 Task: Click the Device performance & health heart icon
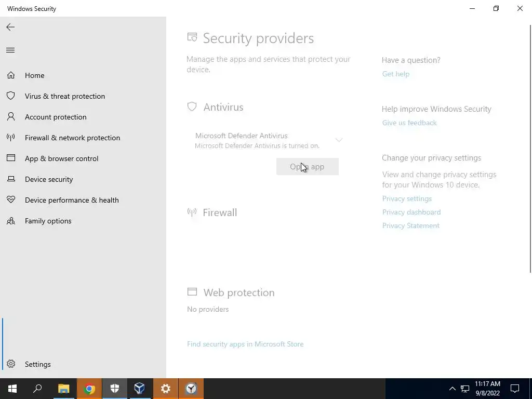point(11,200)
